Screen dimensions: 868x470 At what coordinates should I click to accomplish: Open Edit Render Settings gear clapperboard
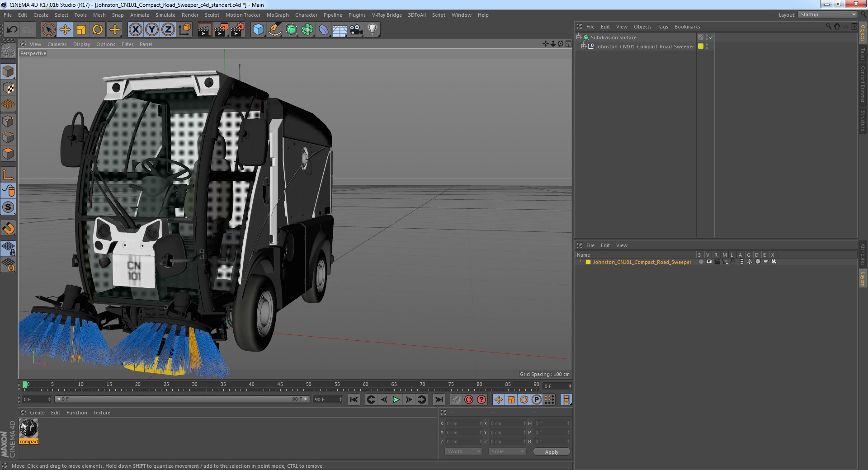[238, 30]
